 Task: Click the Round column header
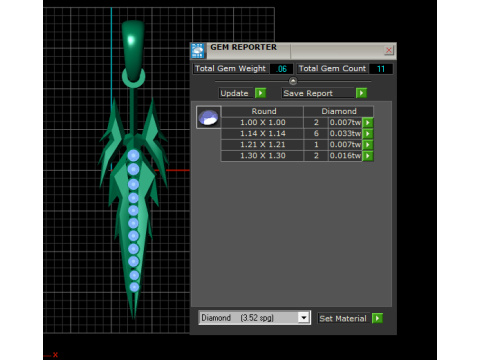point(263,111)
